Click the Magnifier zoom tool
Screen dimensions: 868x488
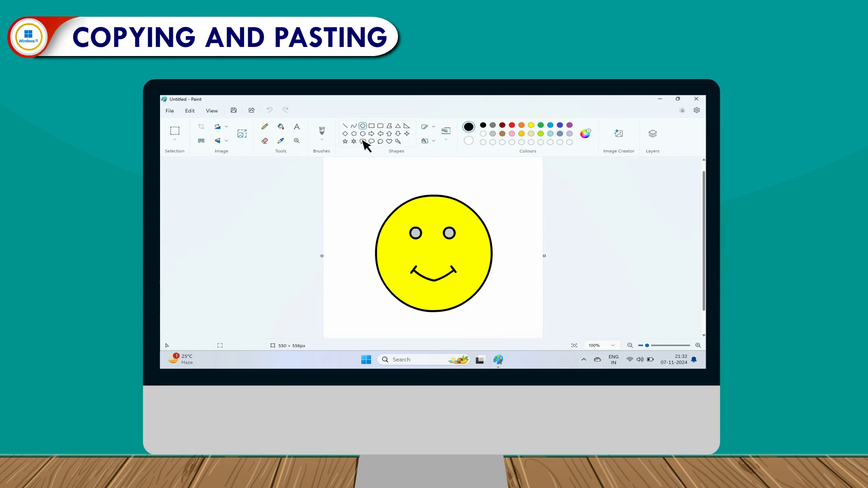tap(297, 141)
